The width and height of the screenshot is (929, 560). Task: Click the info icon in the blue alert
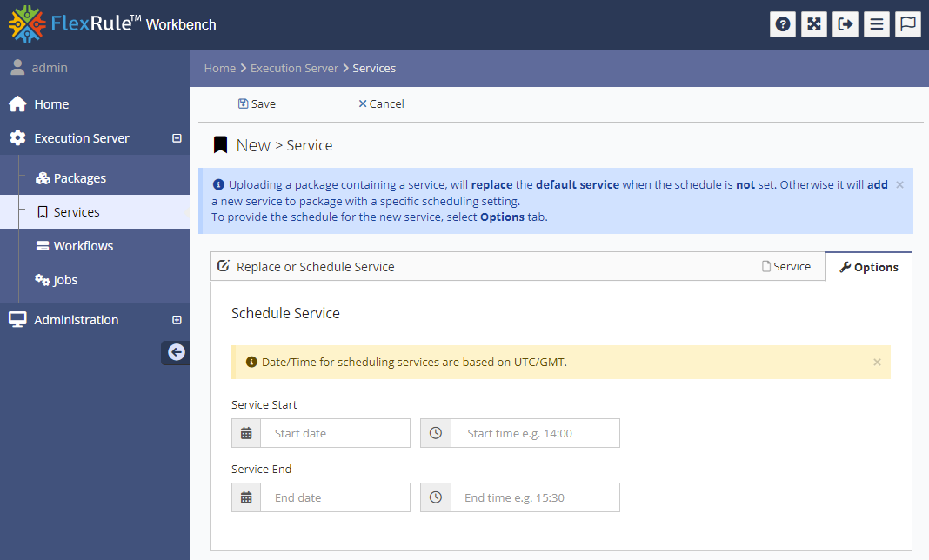[x=218, y=184]
